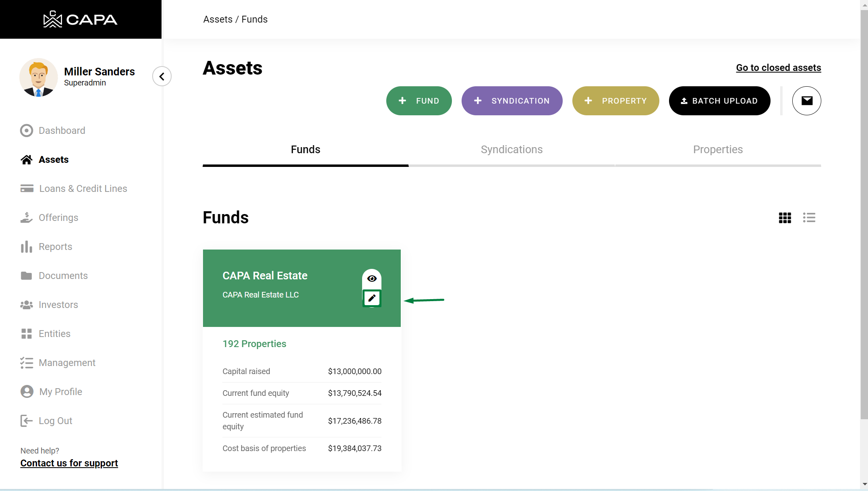This screenshot has height=491, width=868.
Task: Open Documents folder section
Action: (x=63, y=276)
